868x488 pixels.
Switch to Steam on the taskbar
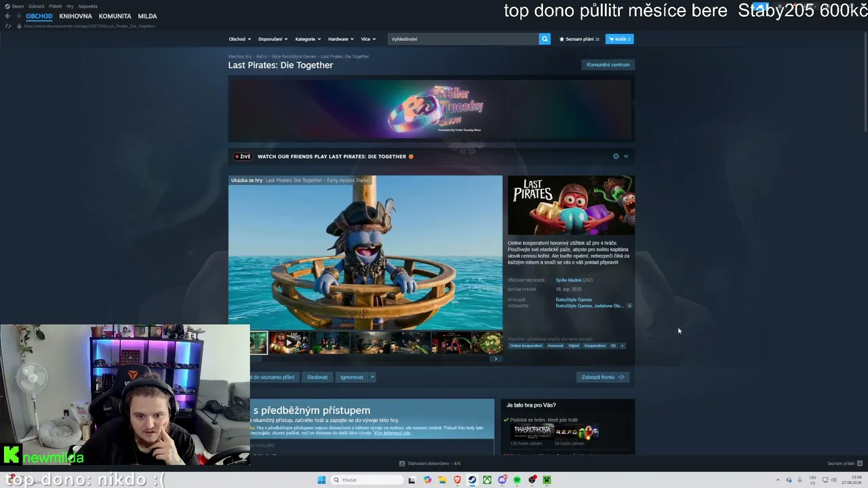point(472,480)
